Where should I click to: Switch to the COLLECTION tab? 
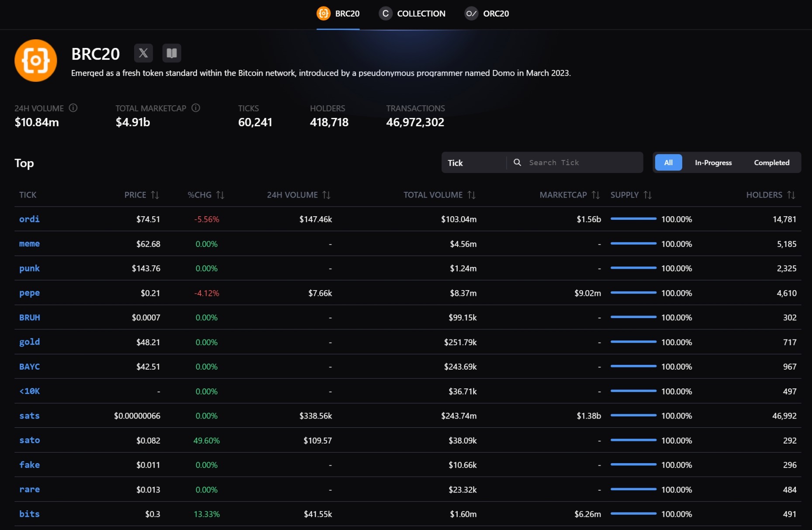412,14
